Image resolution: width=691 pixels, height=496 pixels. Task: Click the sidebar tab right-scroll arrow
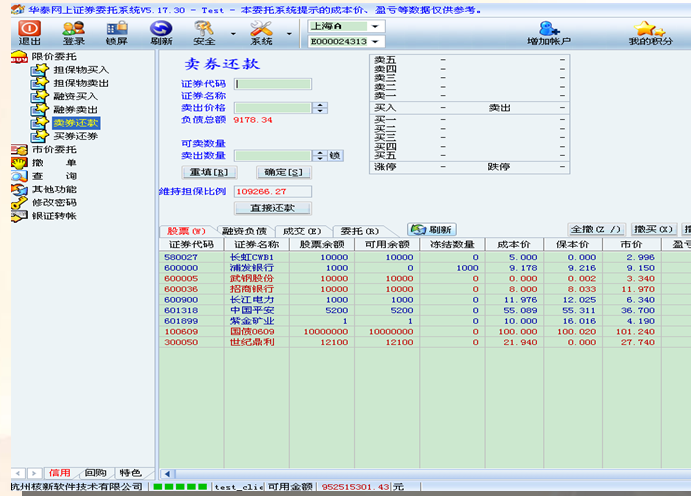[34, 474]
